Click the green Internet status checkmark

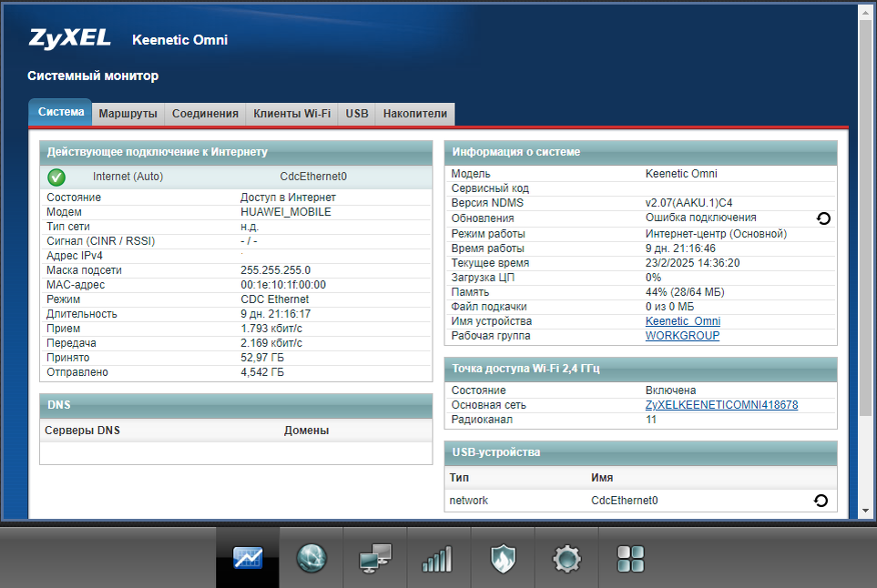coord(56,177)
